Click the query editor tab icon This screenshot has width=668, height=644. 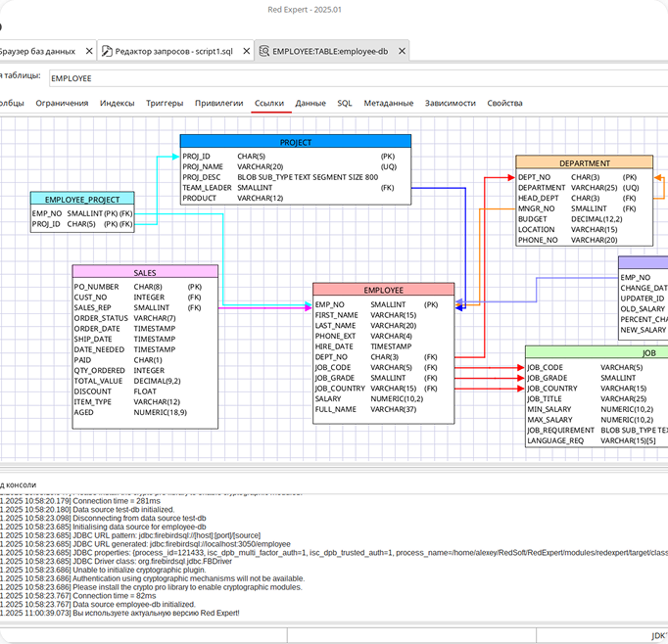coord(107,51)
